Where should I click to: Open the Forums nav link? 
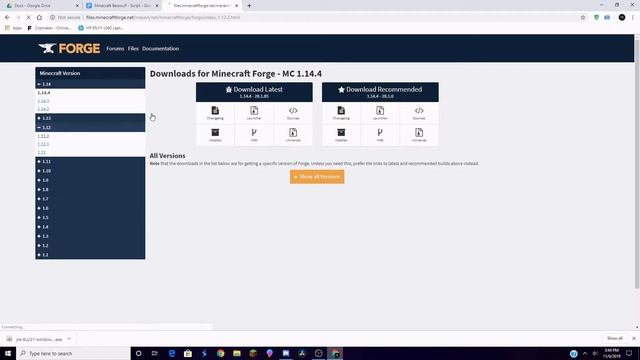point(115,49)
